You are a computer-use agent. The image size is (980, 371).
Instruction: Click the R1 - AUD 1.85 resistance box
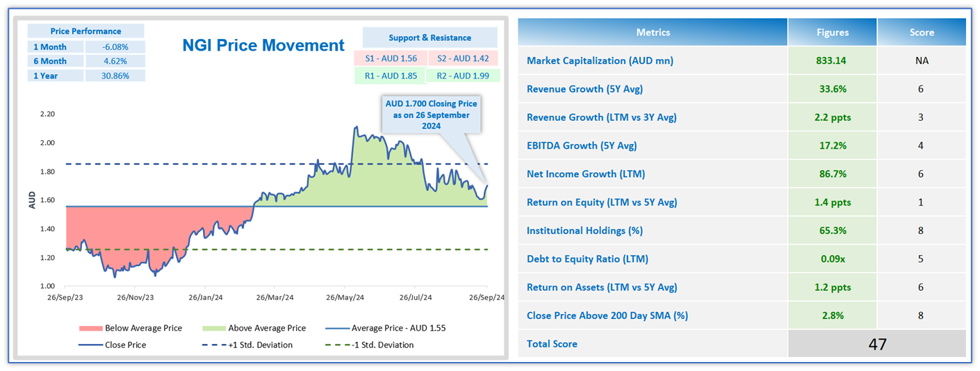[x=389, y=76]
